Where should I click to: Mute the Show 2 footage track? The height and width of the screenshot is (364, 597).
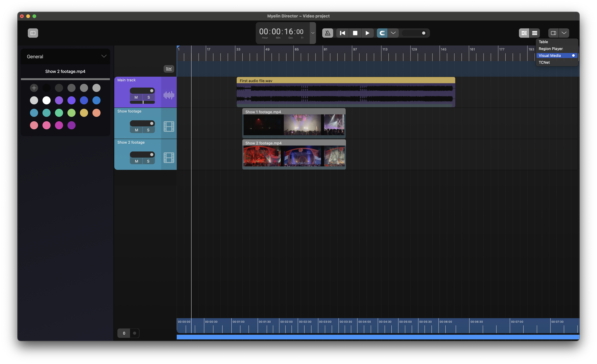pyautogui.click(x=136, y=161)
